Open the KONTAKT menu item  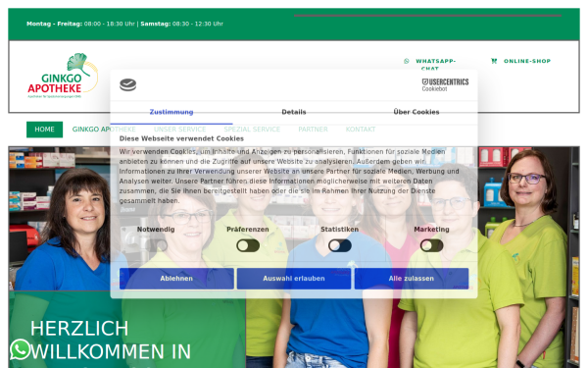click(x=361, y=130)
